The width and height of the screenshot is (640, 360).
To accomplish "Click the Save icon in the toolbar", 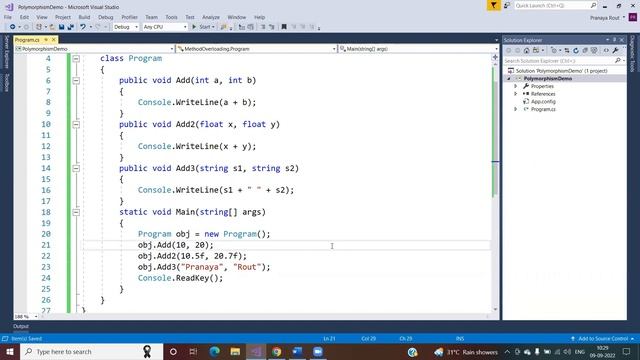I will [x=61, y=27].
